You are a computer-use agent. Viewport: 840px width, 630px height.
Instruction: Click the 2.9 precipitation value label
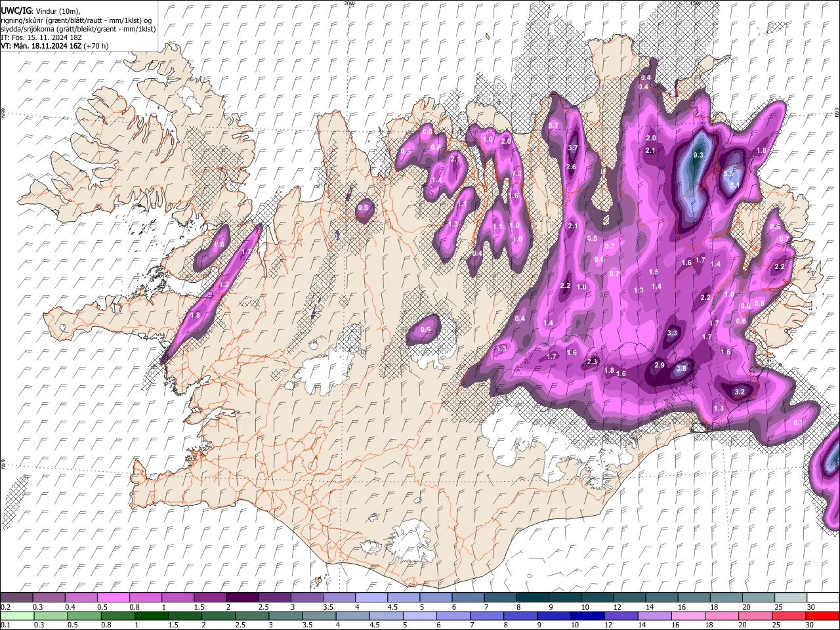pos(660,365)
